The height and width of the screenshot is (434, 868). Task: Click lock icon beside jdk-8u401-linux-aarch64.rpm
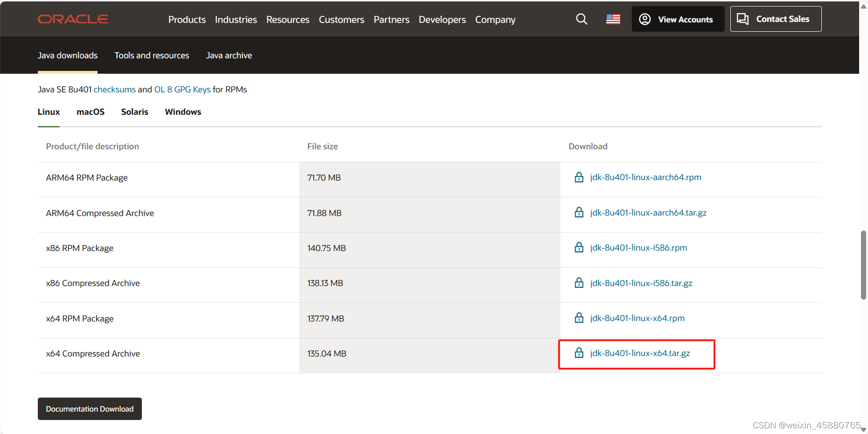click(x=579, y=177)
